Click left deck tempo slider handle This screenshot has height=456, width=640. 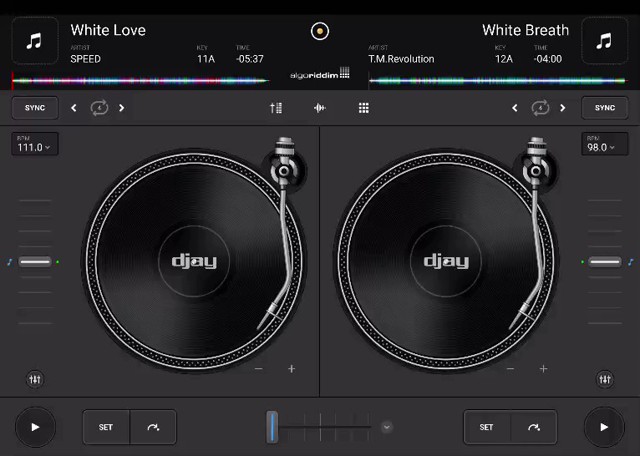coord(35,262)
